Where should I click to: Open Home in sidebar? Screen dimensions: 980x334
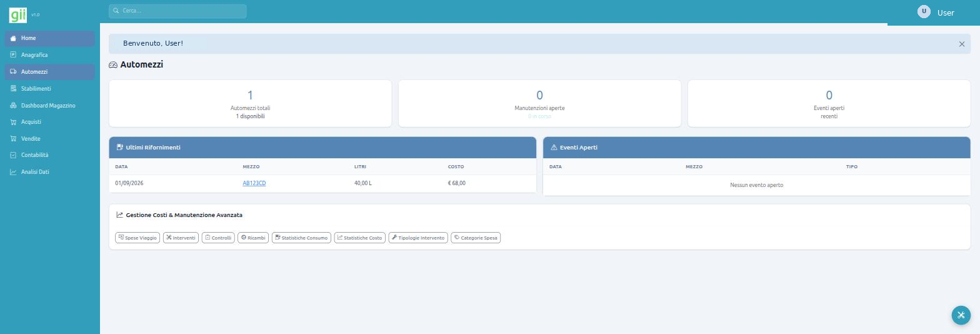50,38
